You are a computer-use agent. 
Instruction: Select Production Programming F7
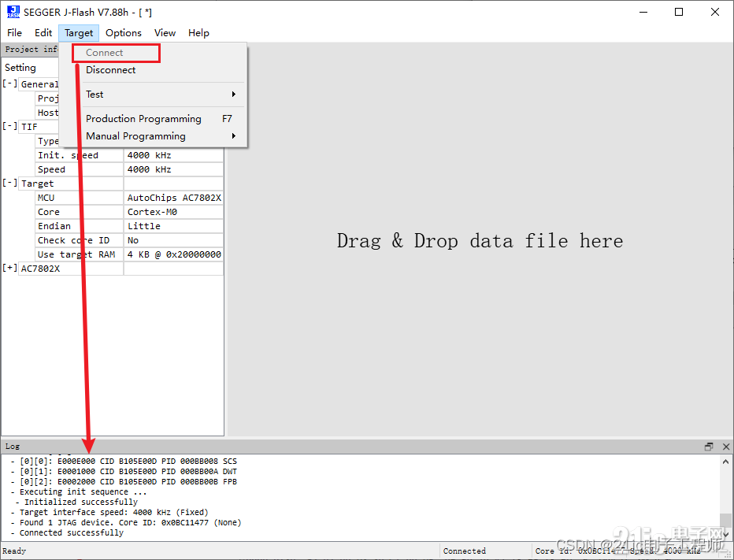point(159,118)
